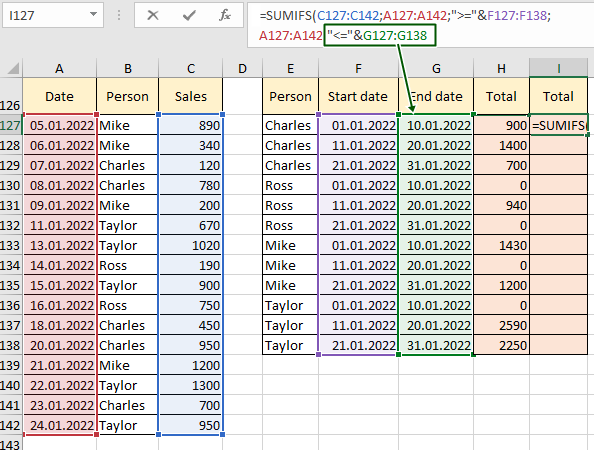This screenshot has height=450, width=594.
Task: Click Person cell Ross in row 134
Action: click(x=128, y=266)
